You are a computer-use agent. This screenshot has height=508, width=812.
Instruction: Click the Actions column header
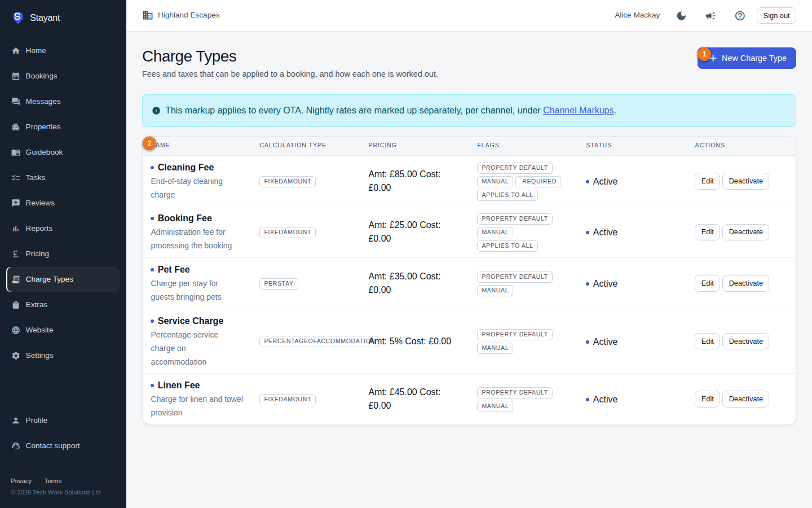pos(709,146)
